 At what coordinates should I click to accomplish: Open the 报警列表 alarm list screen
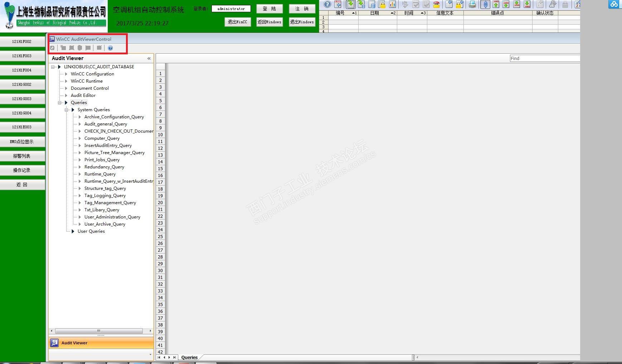click(22, 156)
